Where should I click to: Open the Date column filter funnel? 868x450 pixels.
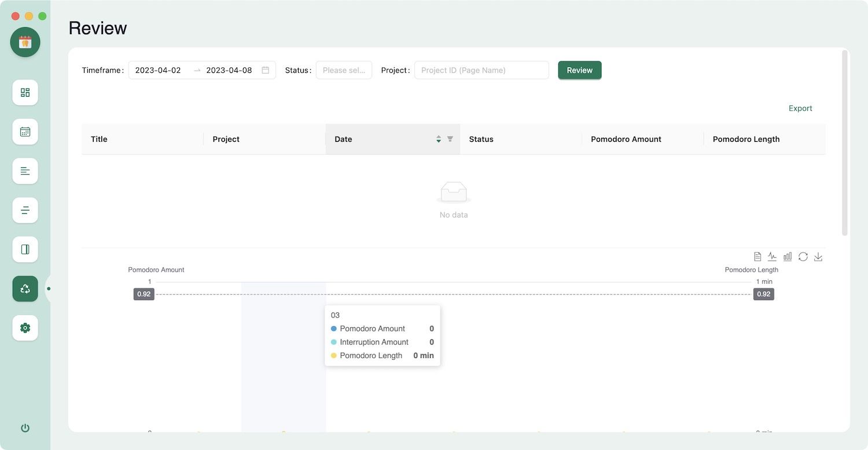450,139
